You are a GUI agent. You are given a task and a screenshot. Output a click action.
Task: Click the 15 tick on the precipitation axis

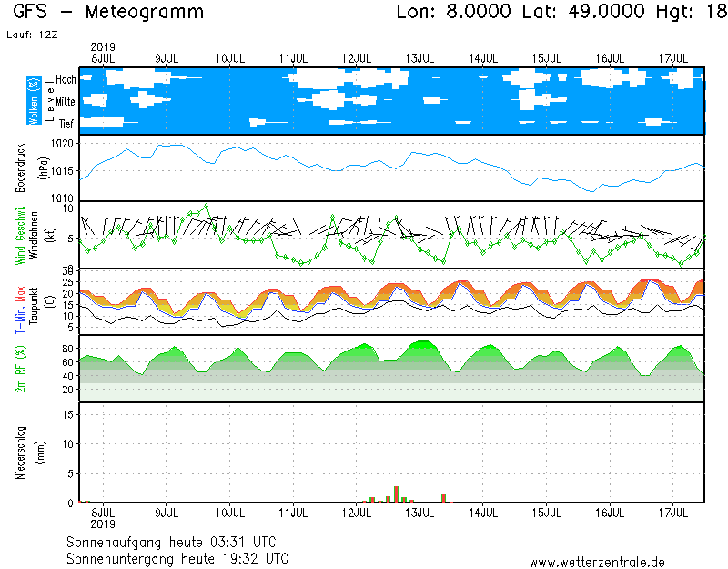point(68,414)
